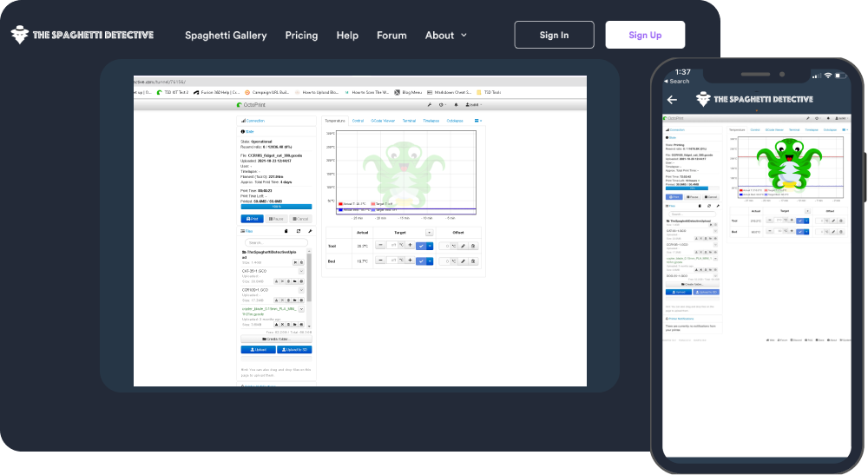Tap the Search back link on phone status bar

coord(676,82)
